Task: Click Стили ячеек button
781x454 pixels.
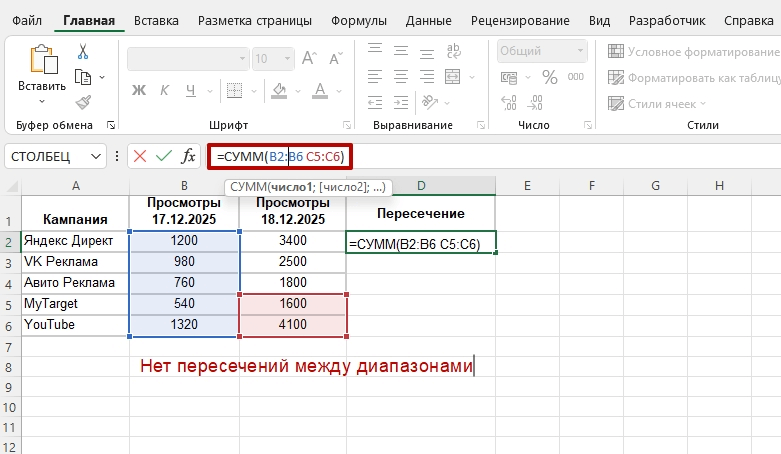Action: pyautogui.click(x=657, y=104)
